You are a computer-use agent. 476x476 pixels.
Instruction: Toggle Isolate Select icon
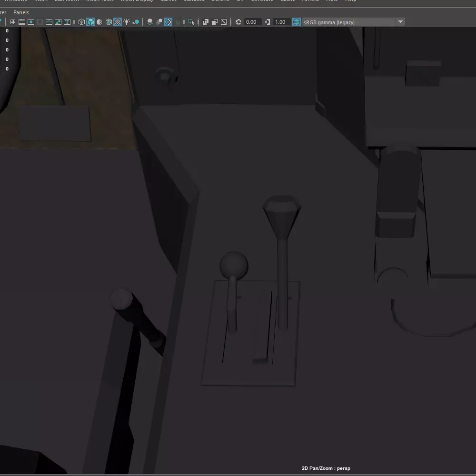[191, 22]
